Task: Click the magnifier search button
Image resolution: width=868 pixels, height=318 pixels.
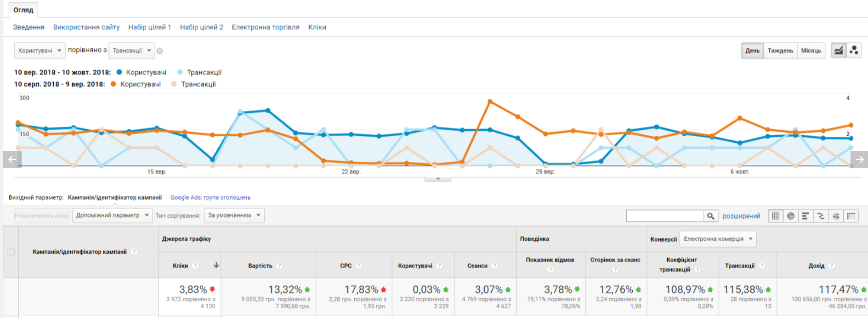Action: tap(710, 216)
